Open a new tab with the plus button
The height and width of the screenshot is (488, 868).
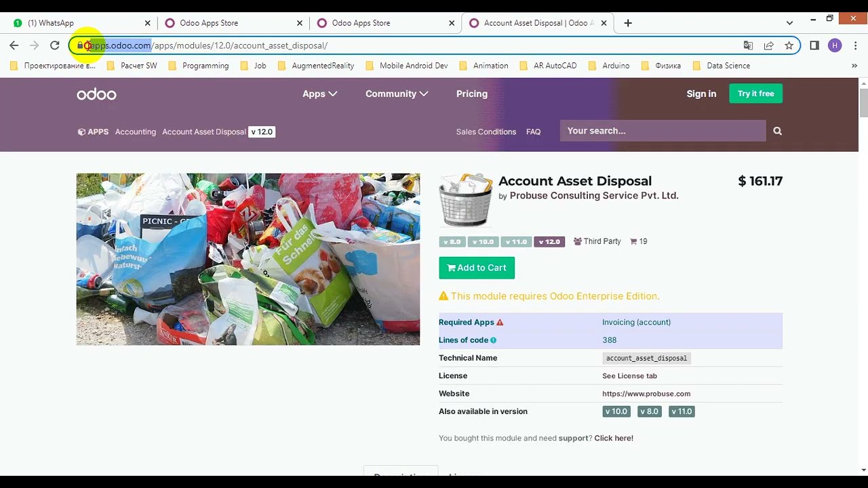pos(628,23)
